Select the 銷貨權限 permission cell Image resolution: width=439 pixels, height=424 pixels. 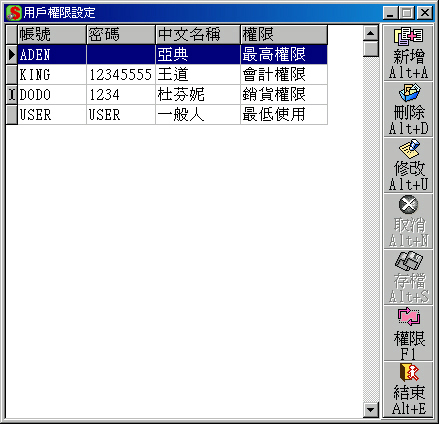point(284,95)
